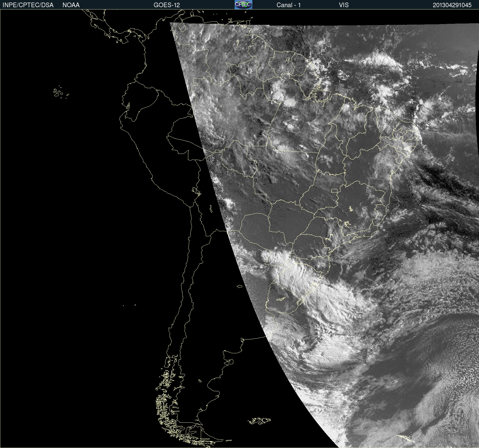Select the Canal - 1 label
479x448 pixels.
[x=288, y=5]
